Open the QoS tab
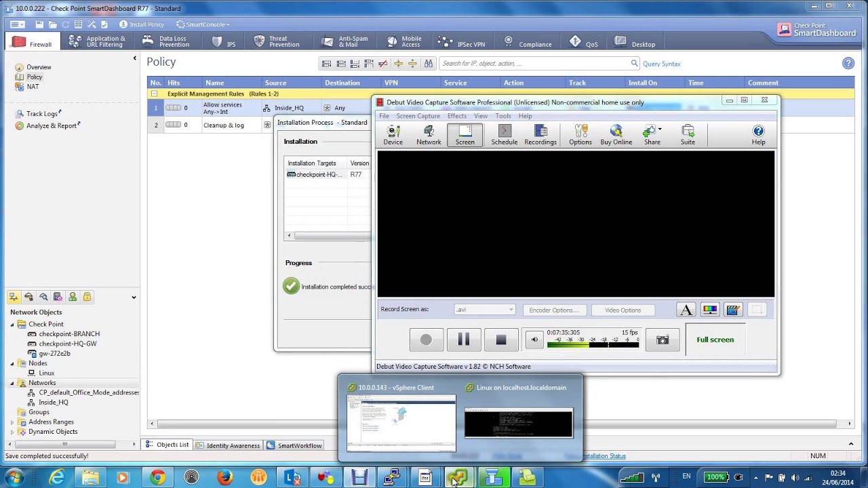 click(584, 42)
